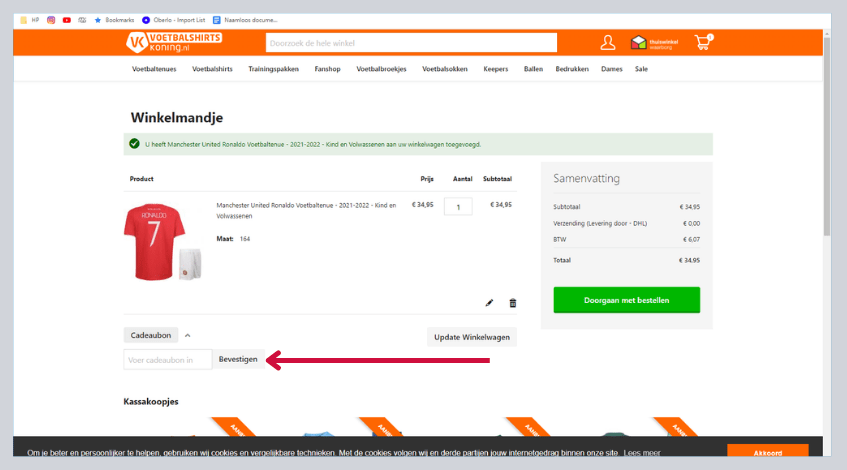Click the Voetbalshirts Koning logo
The width and height of the screenshot is (847, 470).
(174, 42)
